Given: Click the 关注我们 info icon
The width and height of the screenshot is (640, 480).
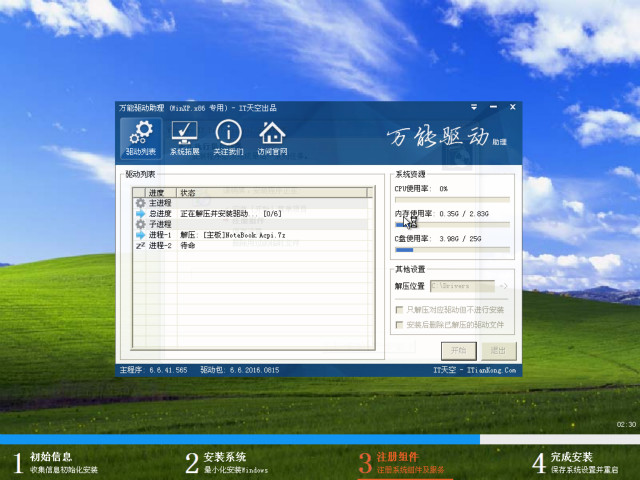Looking at the screenshot, I should click(228, 138).
